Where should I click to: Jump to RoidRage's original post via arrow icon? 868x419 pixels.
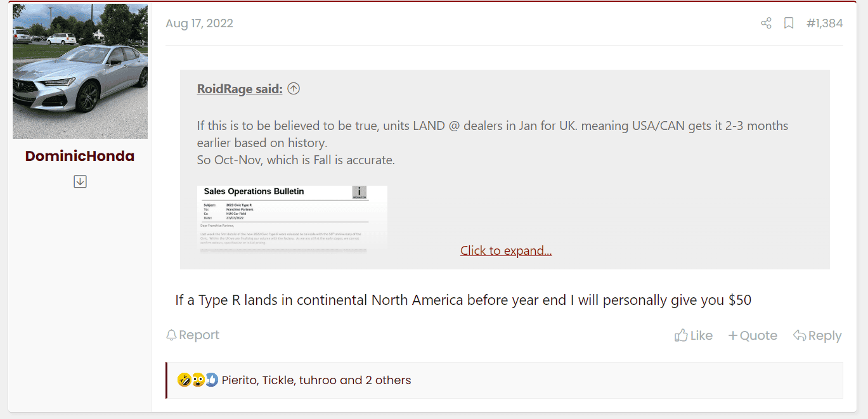click(294, 89)
